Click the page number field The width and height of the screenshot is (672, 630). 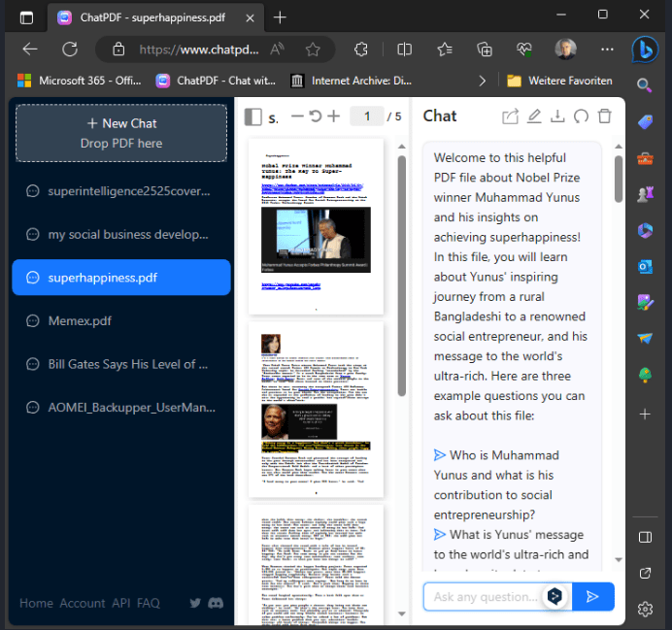pyautogui.click(x=366, y=116)
